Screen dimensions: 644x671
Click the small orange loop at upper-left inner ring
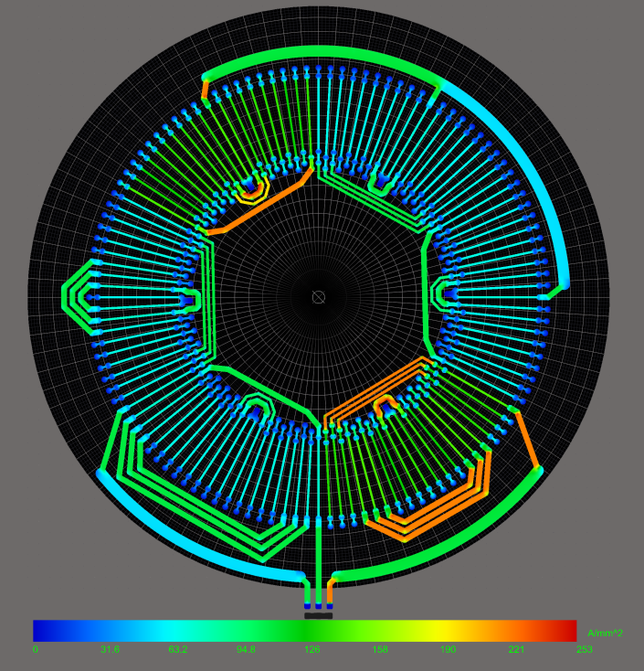point(249,193)
